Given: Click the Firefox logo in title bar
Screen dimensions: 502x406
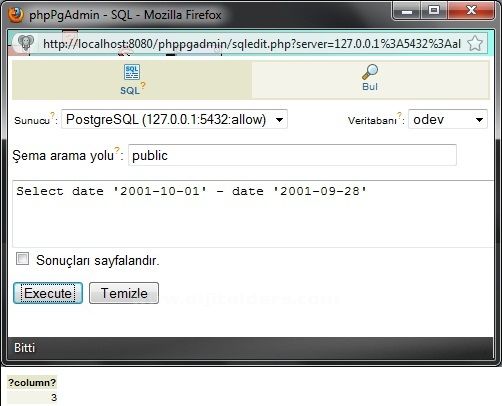Looking at the screenshot, I should click(16, 15).
